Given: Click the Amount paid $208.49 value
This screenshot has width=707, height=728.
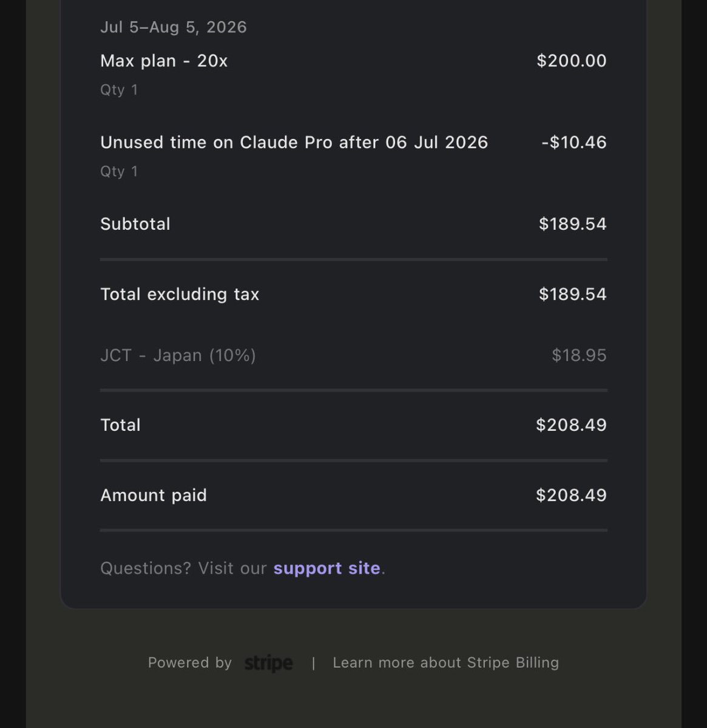Looking at the screenshot, I should coord(571,495).
